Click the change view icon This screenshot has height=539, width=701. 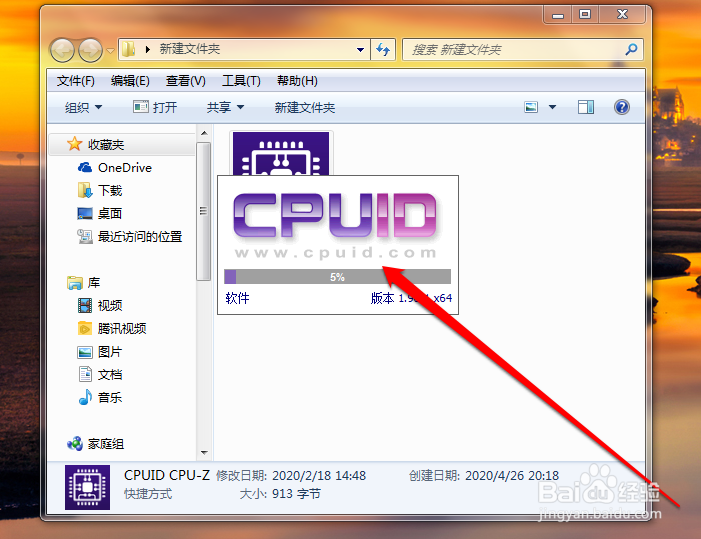[x=531, y=107]
